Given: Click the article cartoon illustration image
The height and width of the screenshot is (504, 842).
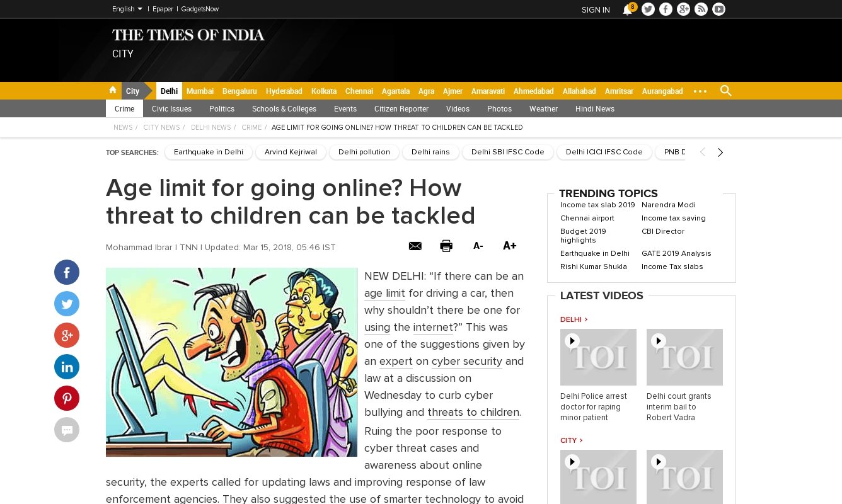Looking at the screenshot, I should [231, 362].
